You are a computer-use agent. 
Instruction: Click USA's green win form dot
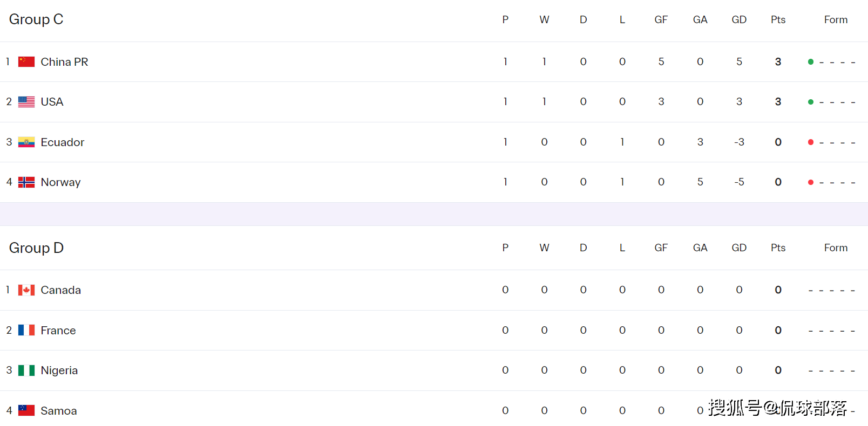click(810, 102)
